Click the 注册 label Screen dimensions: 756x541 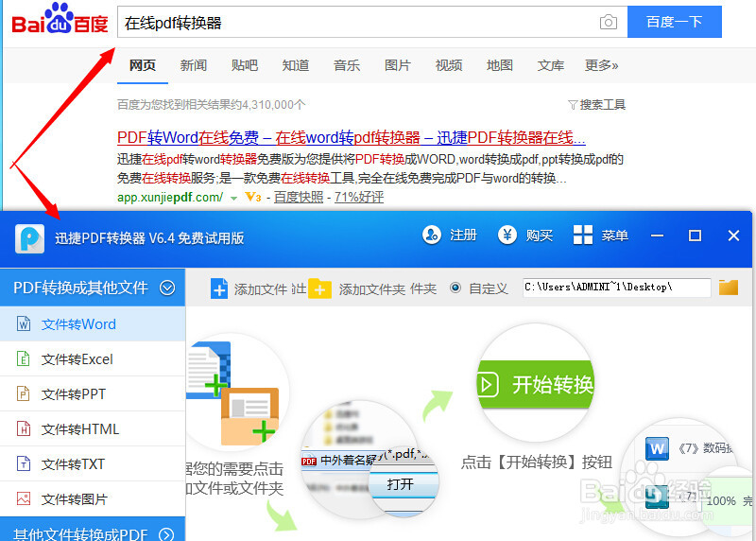(463, 236)
